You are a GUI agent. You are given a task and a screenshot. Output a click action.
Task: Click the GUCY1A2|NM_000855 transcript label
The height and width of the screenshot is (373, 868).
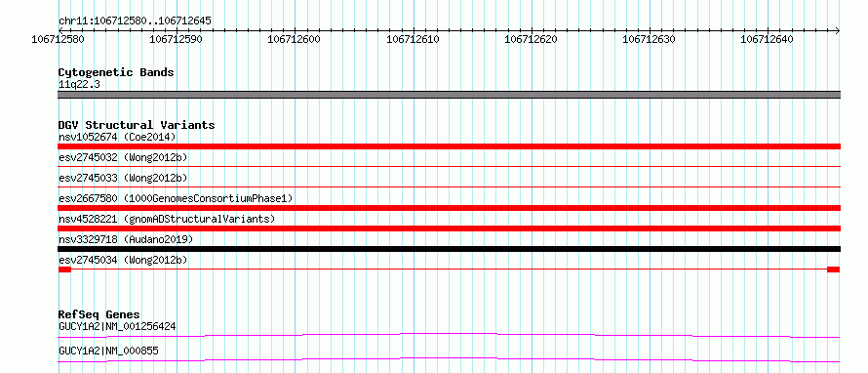pos(108,351)
